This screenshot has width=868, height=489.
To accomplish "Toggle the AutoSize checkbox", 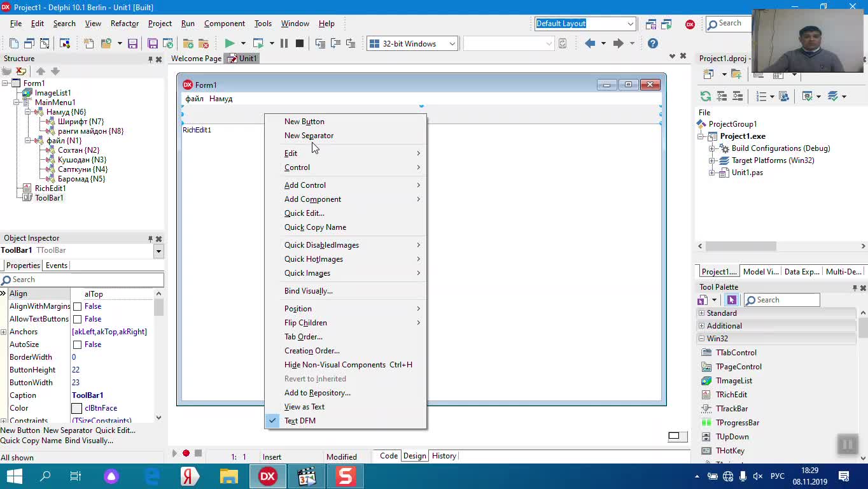I will (x=78, y=344).
